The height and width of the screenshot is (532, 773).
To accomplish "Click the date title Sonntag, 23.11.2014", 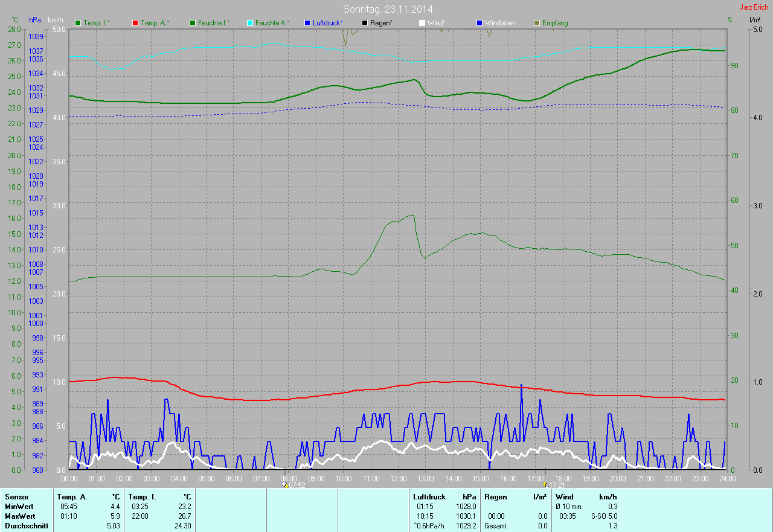I will coord(388,9).
